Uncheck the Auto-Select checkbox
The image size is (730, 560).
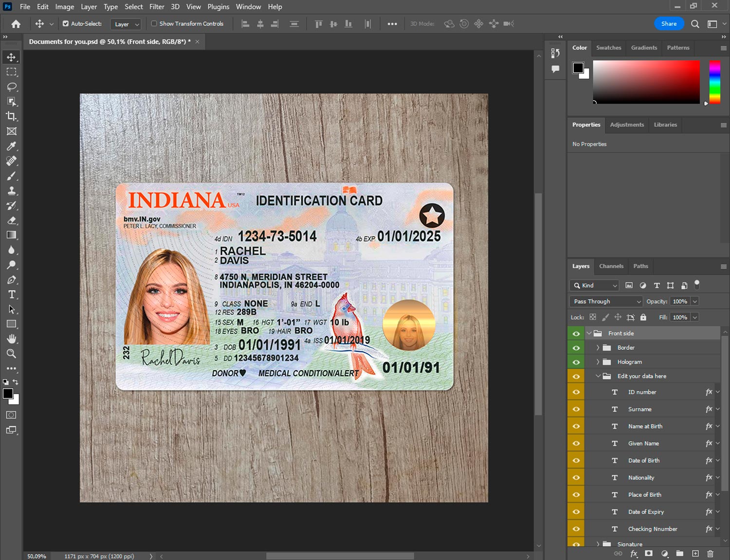(x=66, y=23)
